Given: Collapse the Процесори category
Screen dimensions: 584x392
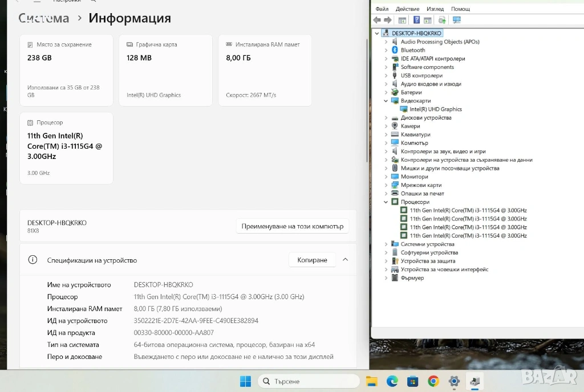Looking at the screenshot, I should point(386,202).
